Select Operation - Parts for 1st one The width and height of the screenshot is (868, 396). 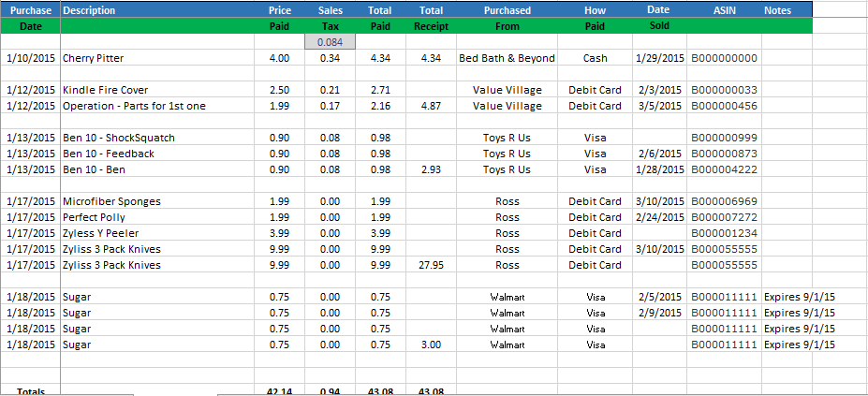(157, 106)
